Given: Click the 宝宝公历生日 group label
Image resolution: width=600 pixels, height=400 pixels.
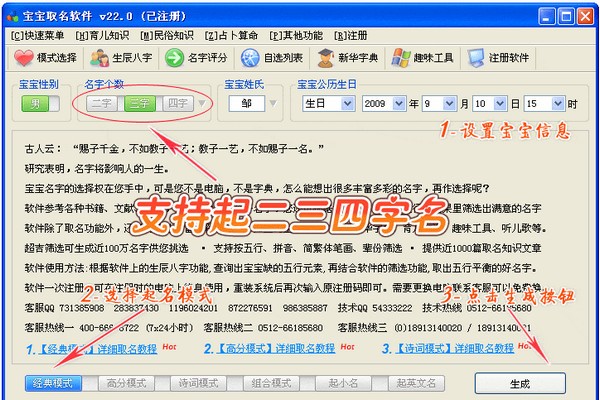Looking at the screenshot, I should (x=327, y=84).
